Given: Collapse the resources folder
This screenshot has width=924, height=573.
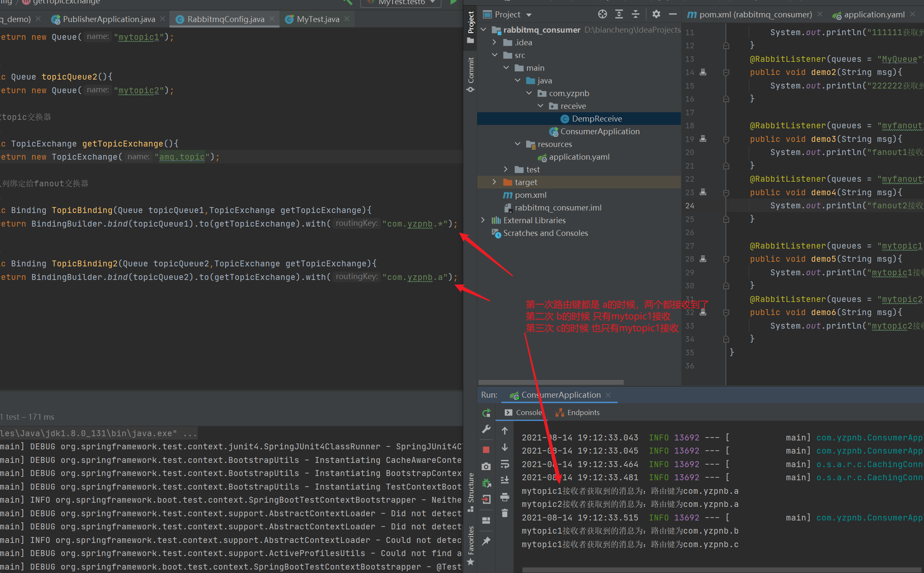Looking at the screenshot, I should pyautogui.click(x=517, y=144).
